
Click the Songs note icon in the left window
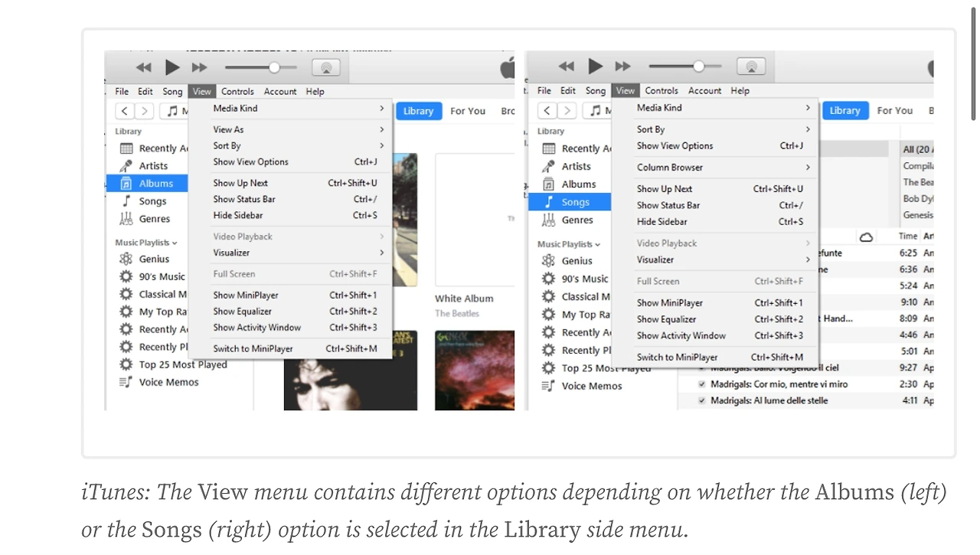pos(126,201)
